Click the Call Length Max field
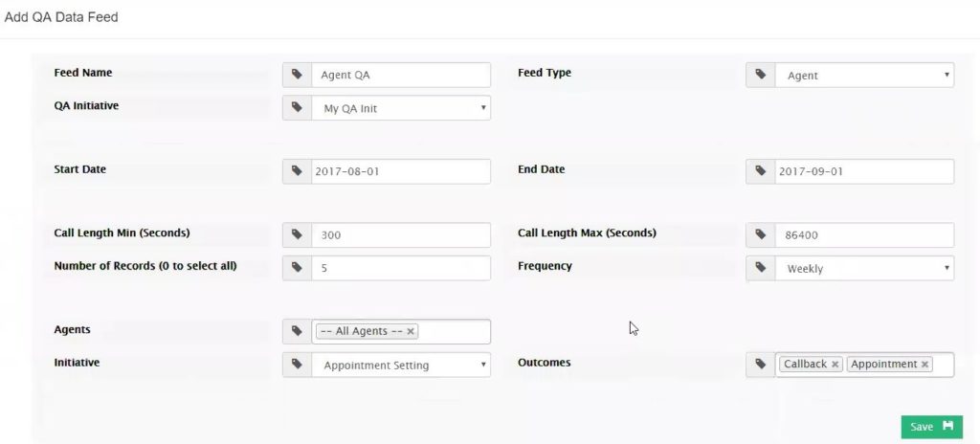 tap(864, 235)
